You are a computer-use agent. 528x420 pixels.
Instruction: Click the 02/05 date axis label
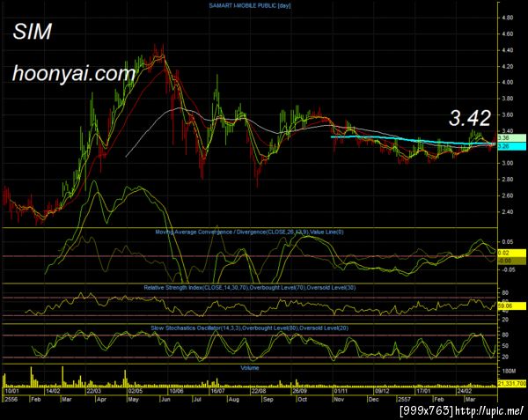[x=136, y=391]
